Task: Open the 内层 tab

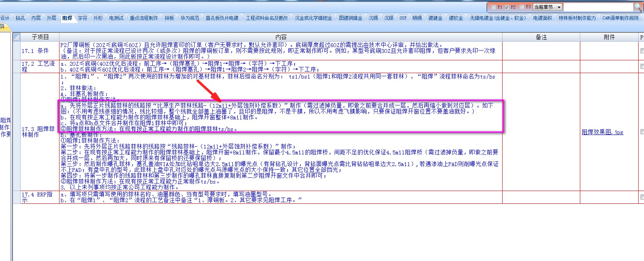Action: pos(36,18)
